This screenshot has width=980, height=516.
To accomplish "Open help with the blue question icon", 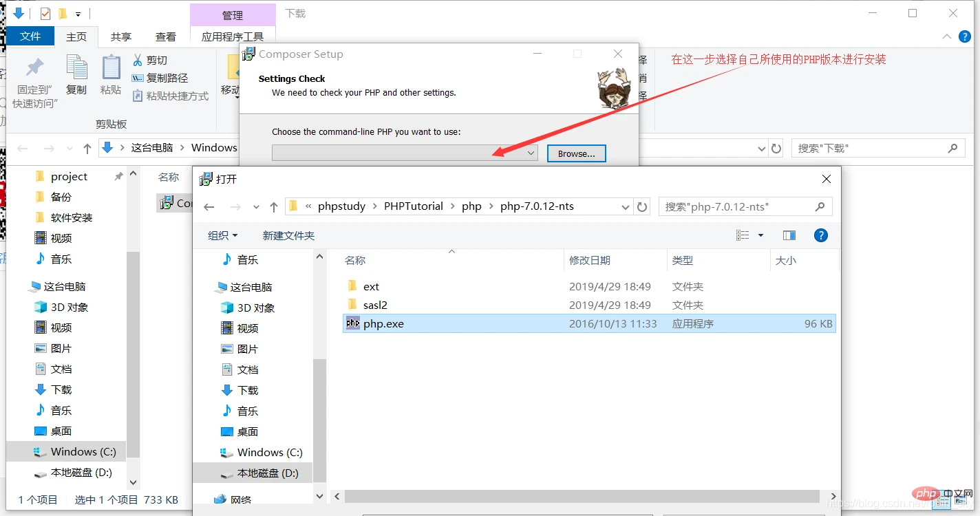I will pyautogui.click(x=820, y=235).
